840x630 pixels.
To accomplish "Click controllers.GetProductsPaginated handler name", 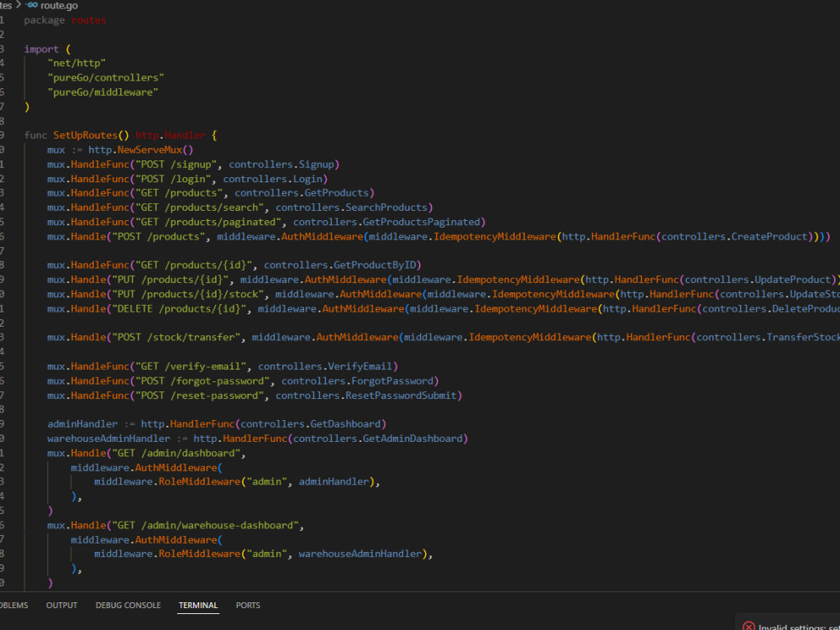I will [x=386, y=222].
